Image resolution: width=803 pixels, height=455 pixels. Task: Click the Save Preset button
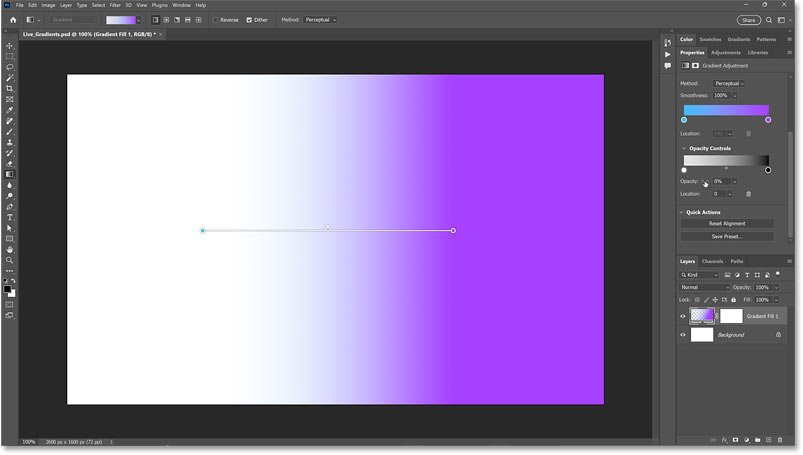tap(727, 236)
